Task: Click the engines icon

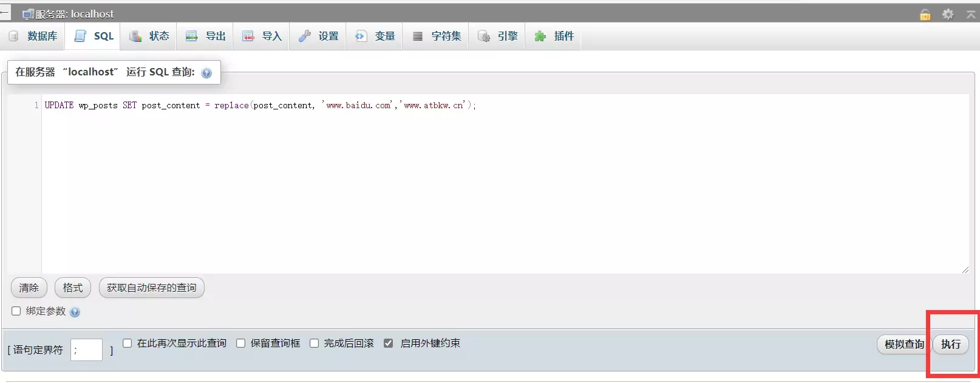Action: (x=484, y=36)
